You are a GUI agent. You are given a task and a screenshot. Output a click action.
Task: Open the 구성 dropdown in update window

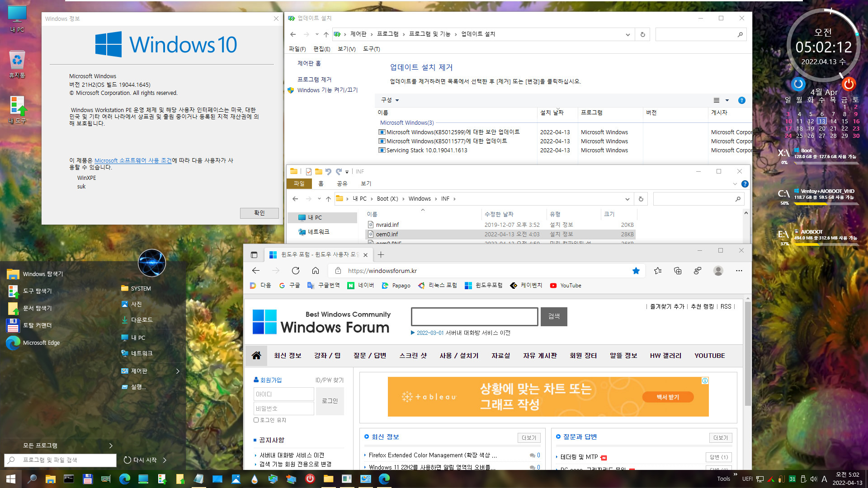(390, 100)
